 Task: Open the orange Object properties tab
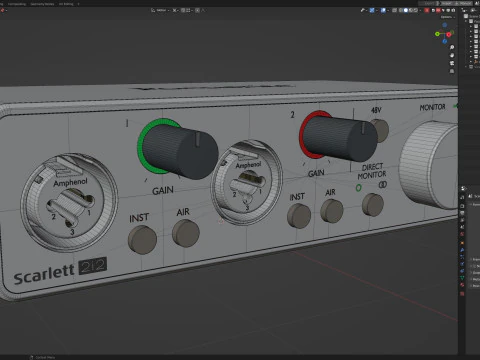[x=462, y=243]
